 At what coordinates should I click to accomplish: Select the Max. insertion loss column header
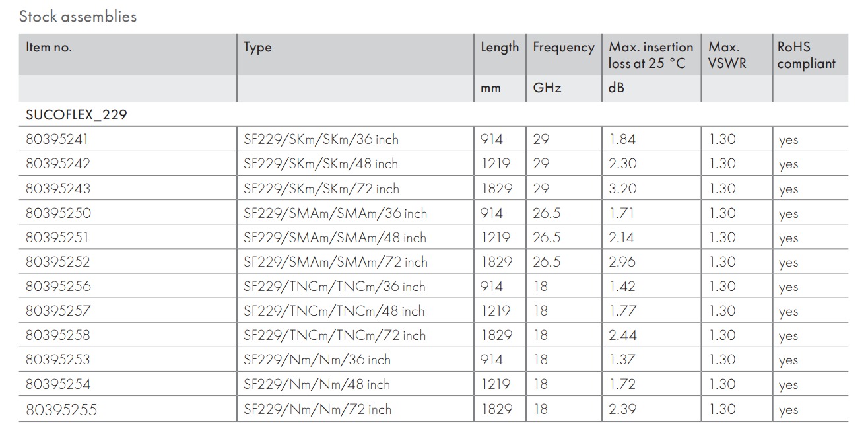click(x=651, y=55)
